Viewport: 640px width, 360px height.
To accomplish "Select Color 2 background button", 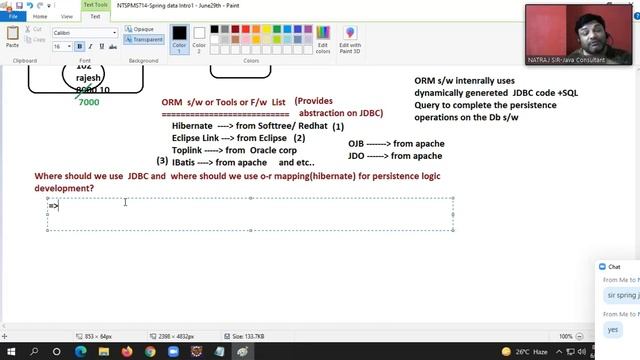I will point(199,40).
